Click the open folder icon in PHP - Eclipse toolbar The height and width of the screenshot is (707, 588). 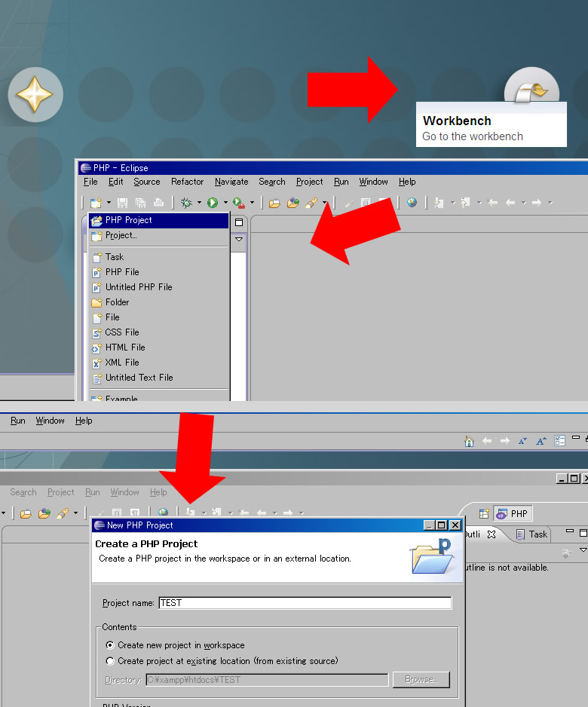274,203
